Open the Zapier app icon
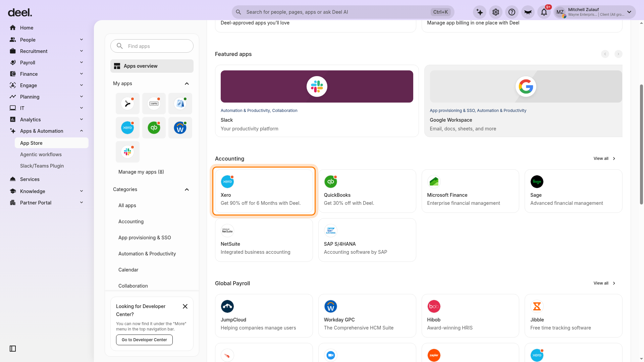644x362 pixels. (x=434, y=355)
